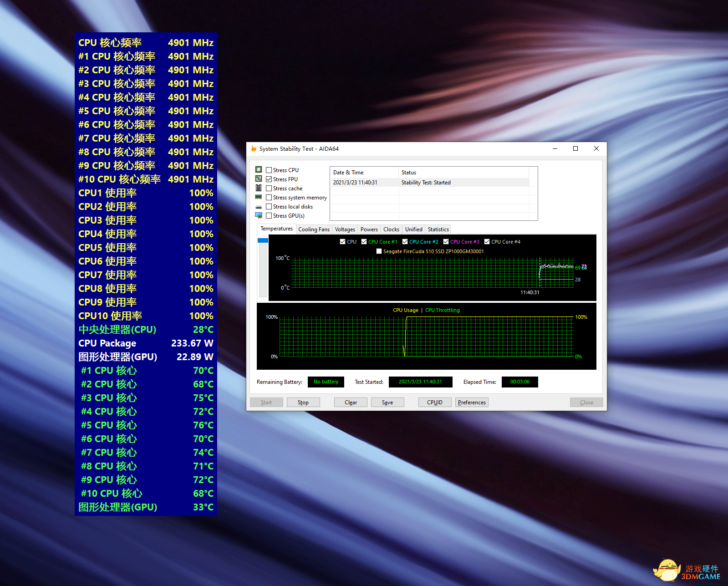This screenshot has width=728, height=586.
Task: Click the AIDA64 flame icon in title bar
Action: pyautogui.click(x=254, y=149)
